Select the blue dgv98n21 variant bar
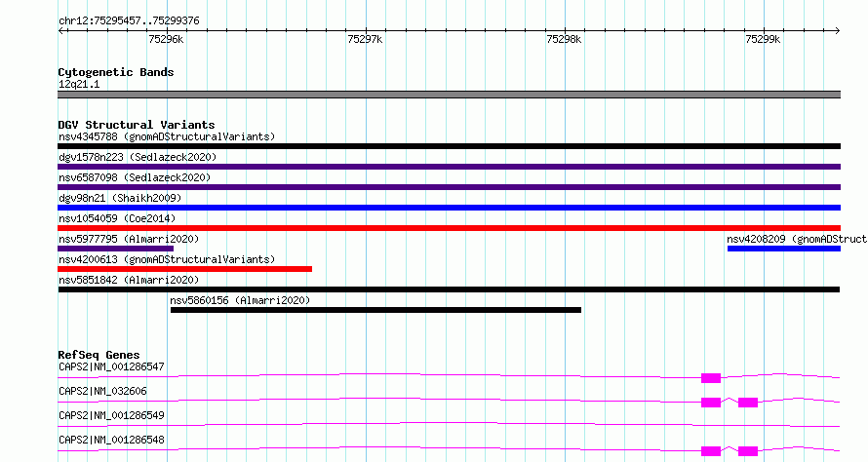 click(449, 208)
